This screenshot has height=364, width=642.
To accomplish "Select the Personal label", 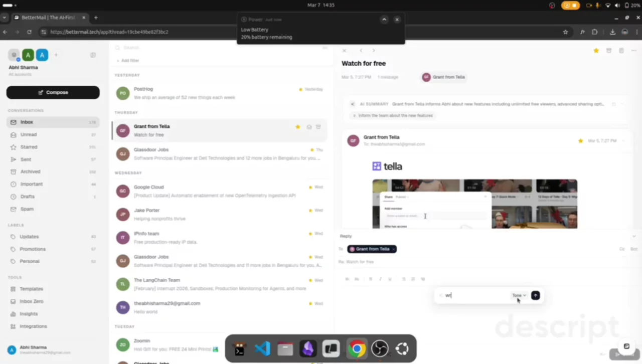I will tap(53, 261).
